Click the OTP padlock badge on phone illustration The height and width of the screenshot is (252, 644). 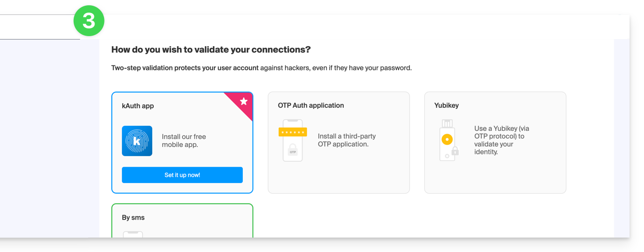292,151
